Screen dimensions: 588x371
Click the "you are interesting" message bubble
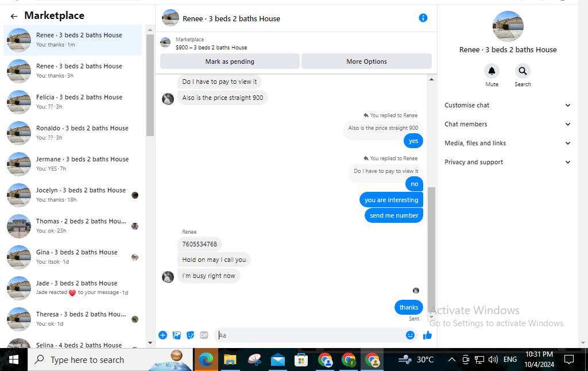click(x=391, y=200)
